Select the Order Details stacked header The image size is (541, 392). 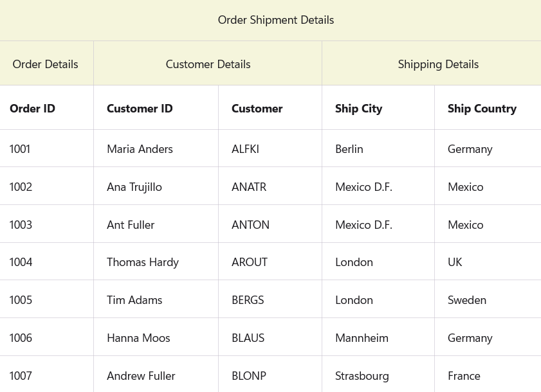[46, 64]
